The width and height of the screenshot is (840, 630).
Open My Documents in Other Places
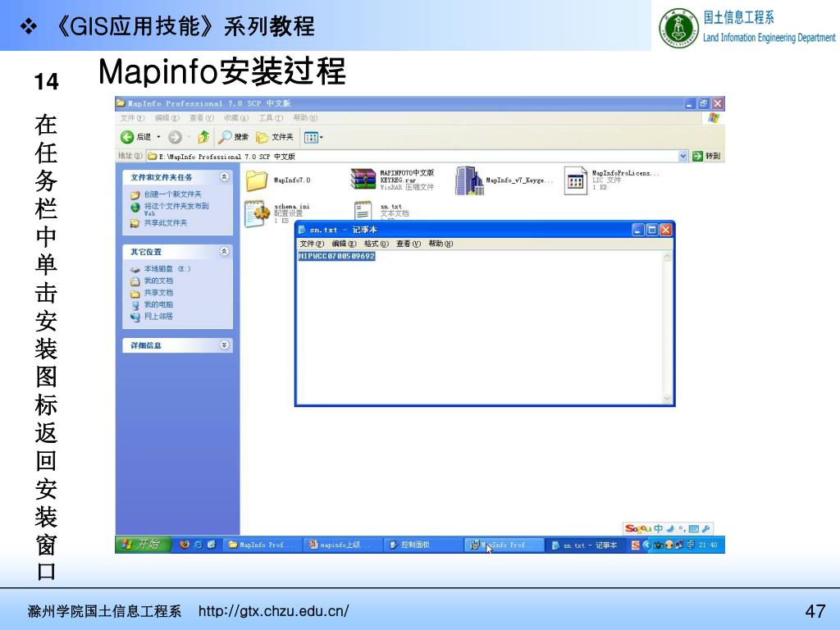pos(158,281)
